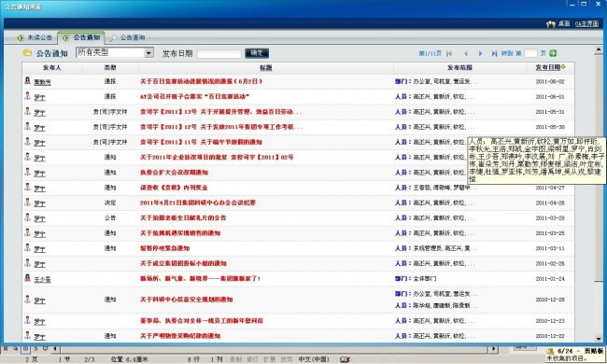Click the 决定 type cell
This screenshot has width=607, height=364.
pos(110,203)
